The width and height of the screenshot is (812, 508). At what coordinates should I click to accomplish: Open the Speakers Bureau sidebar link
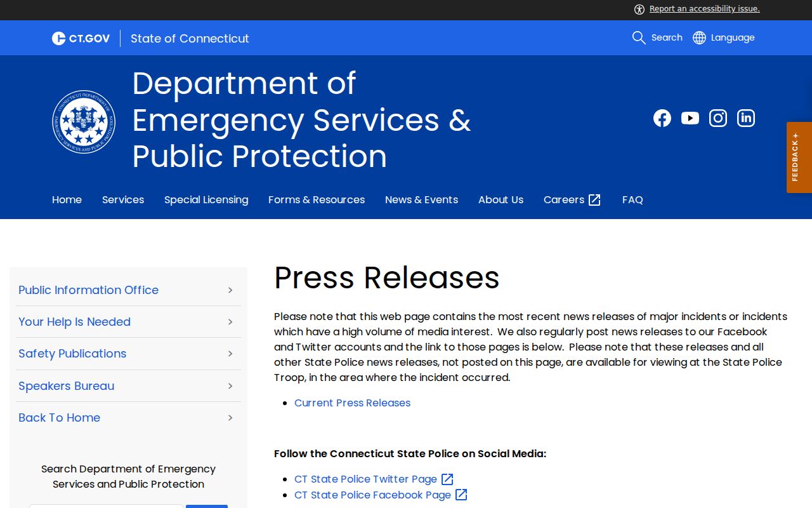coord(66,386)
